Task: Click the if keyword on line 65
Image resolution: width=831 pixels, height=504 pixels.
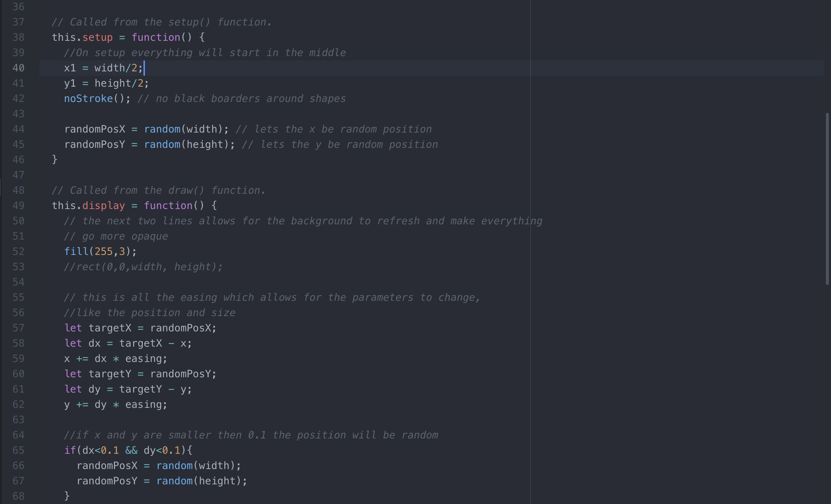Action: pyautogui.click(x=70, y=450)
